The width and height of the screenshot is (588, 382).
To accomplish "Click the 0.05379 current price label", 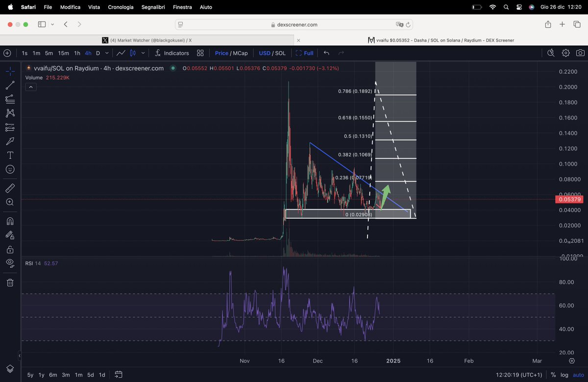I will pos(569,199).
